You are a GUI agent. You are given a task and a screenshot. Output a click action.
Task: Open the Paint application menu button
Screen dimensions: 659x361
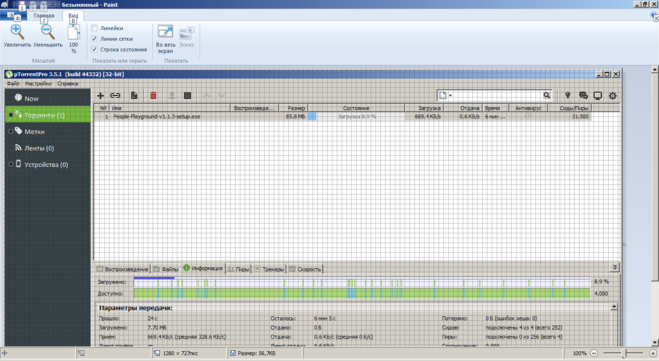pyautogui.click(x=13, y=16)
